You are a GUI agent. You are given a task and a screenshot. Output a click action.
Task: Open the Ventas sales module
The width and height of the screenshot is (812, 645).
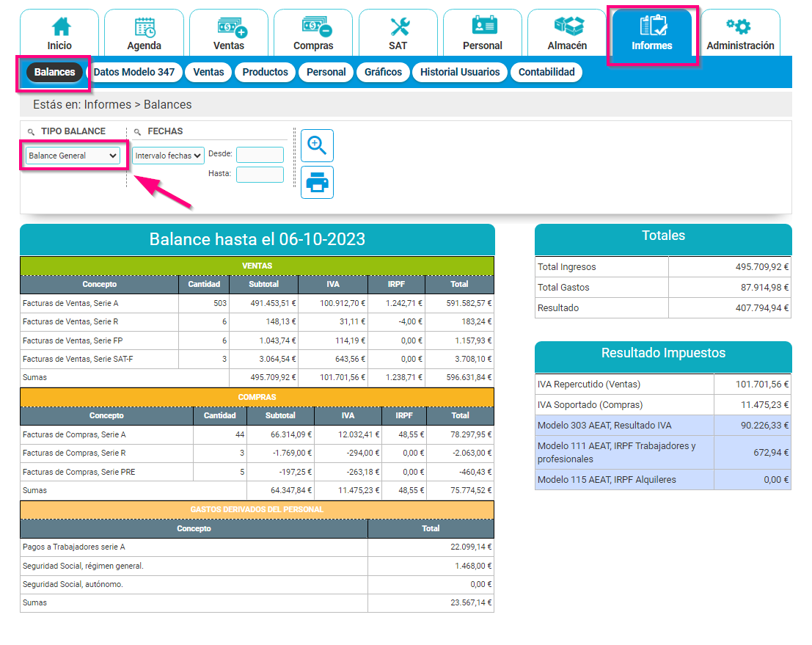tap(229, 31)
